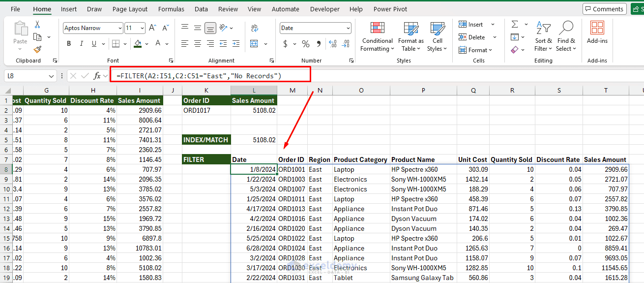This screenshot has height=283, width=644.
Task: Apply Percent Style
Action: click(306, 44)
